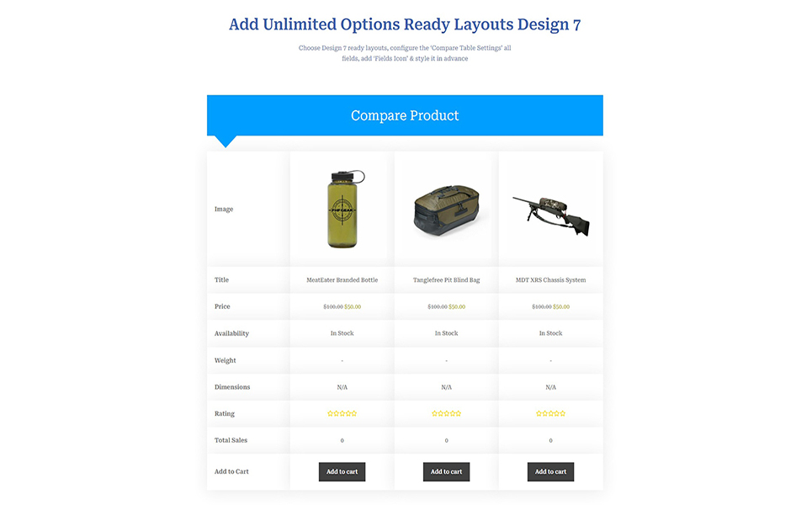Screen dimensions: 812x505
Task: Click the Tanglefree Bag price cell
Action: click(446, 307)
